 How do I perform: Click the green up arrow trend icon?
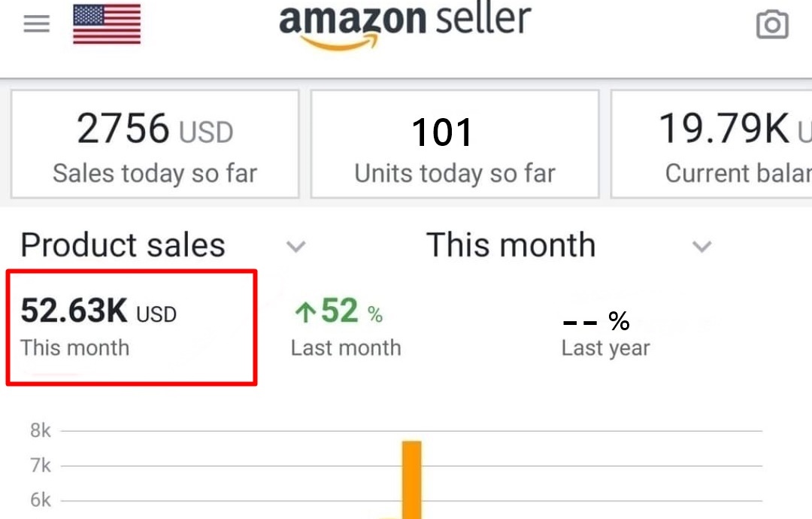pyautogui.click(x=304, y=313)
